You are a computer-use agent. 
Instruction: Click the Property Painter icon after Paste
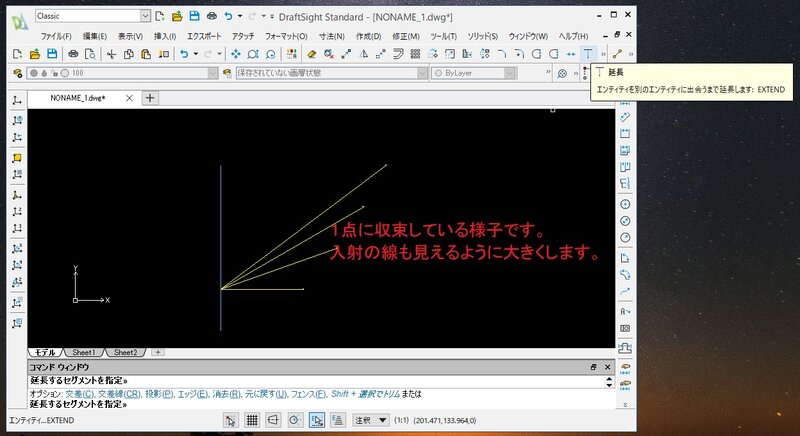tap(163, 54)
